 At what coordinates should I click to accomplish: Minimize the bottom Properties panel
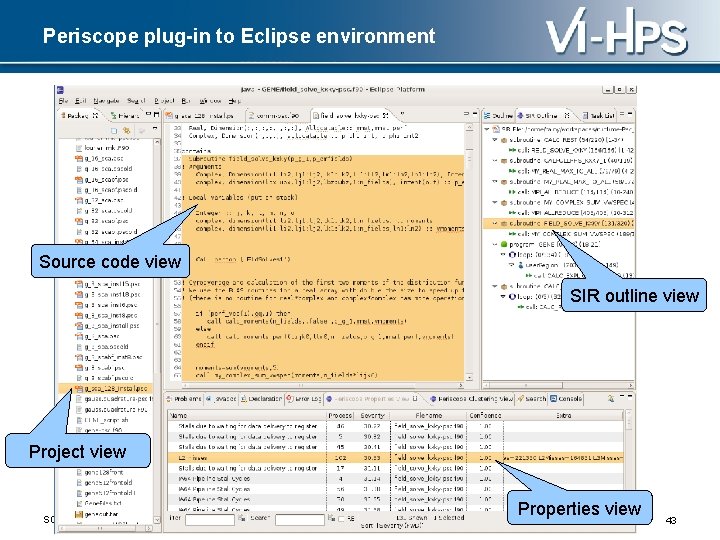coord(622,396)
